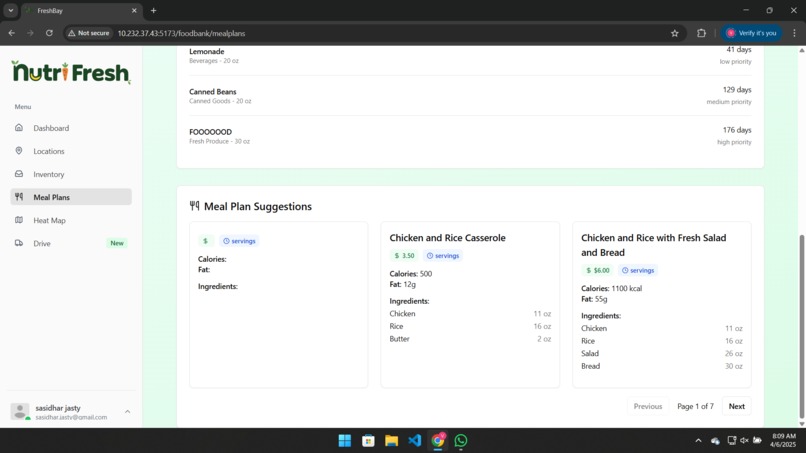Click the user avatar for sasidhar jasty
Image resolution: width=806 pixels, height=453 pixels.
coord(20,411)
